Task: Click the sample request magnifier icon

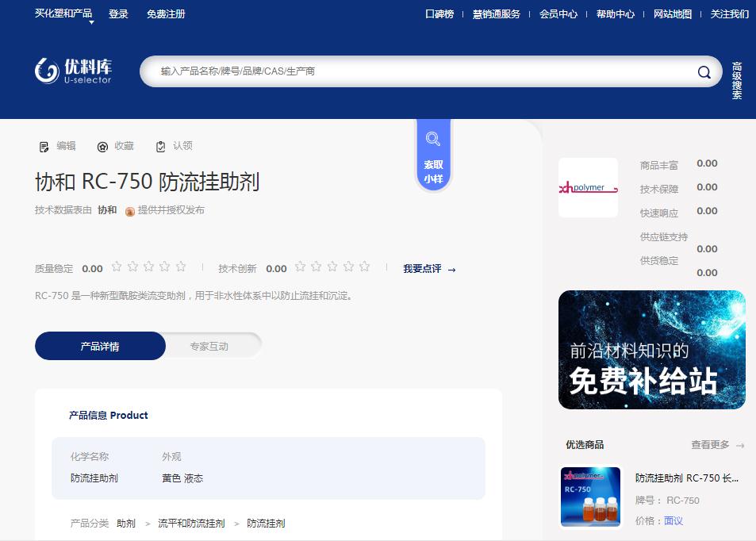Action: pyautogui.click(x=432, y=139)
